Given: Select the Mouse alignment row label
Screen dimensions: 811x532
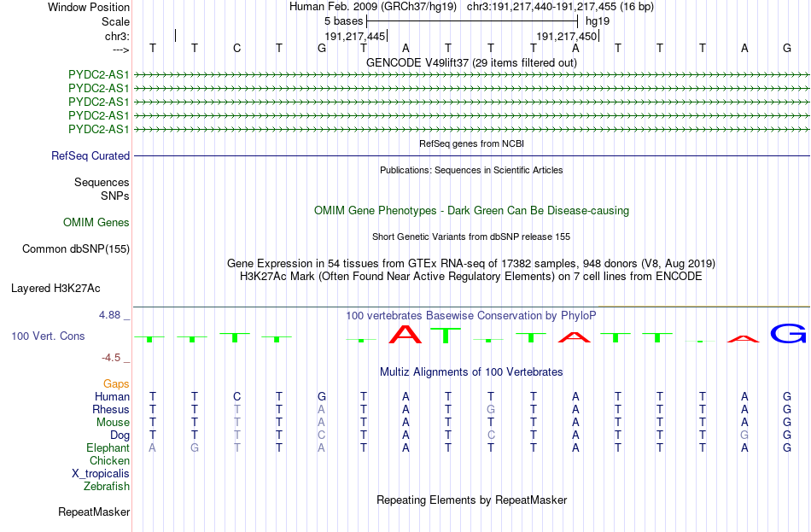Looking at the screenshot, I should (113, 423).
